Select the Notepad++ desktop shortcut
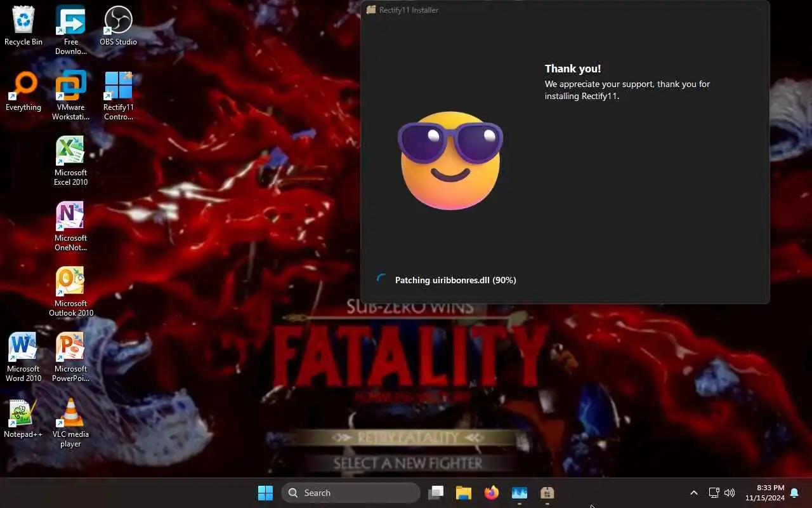This screenshot has width=812, height=508. [23, 418]
